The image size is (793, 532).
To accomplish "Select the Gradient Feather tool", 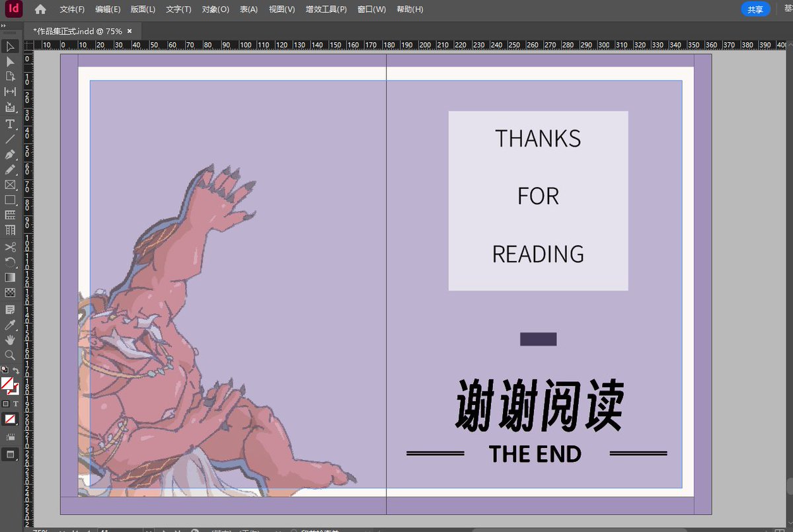I will pos(10,292).
